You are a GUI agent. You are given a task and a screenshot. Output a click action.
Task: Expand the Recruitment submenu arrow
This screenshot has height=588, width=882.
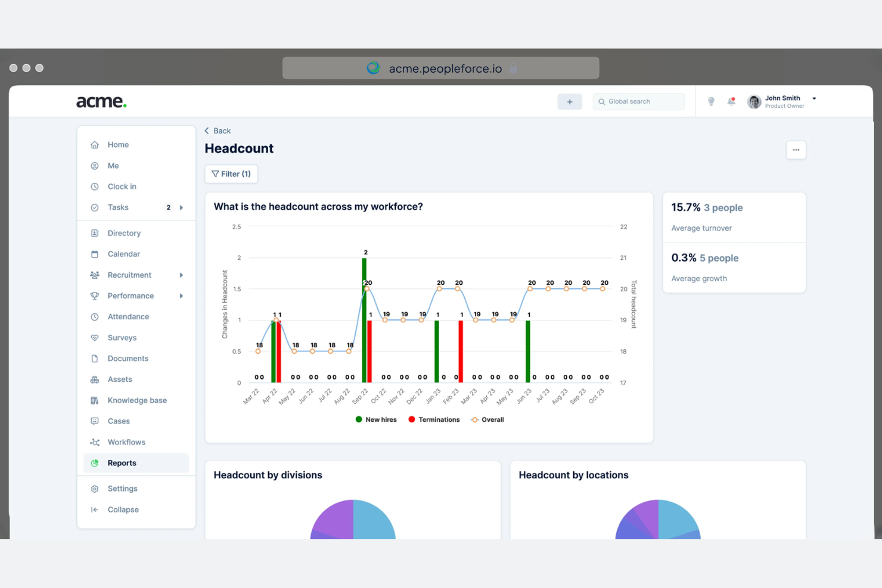click(181, 275)
